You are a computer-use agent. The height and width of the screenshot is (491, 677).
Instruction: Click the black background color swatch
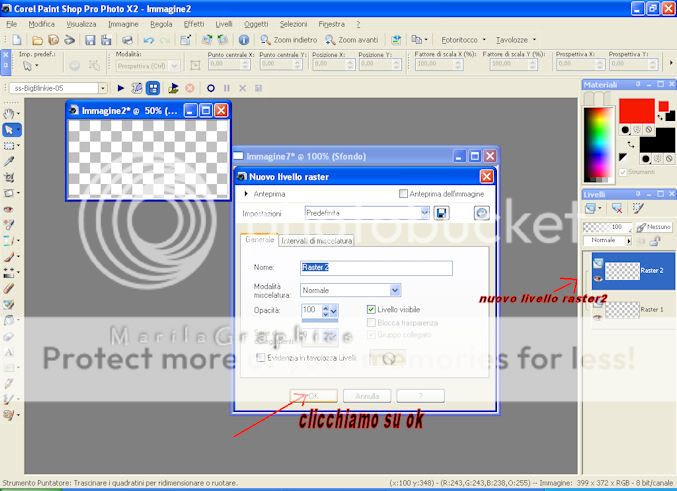pyautogui.click(x=657, y=140)
